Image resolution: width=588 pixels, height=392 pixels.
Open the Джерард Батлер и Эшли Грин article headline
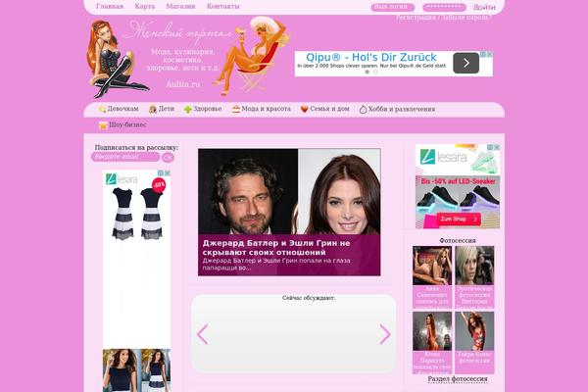(x=276, y=248)
